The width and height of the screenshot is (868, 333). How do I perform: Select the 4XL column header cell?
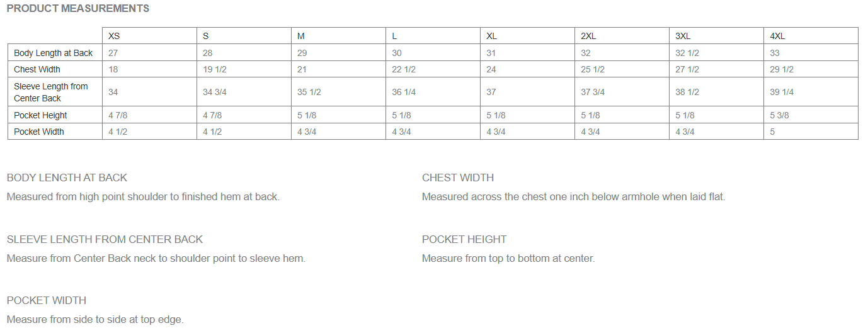coord(811,36)
